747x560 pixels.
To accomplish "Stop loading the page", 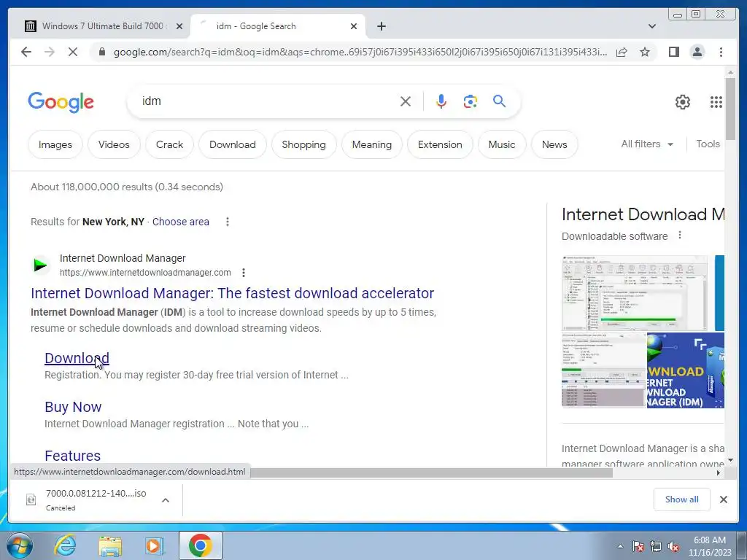I will (73, 52).
